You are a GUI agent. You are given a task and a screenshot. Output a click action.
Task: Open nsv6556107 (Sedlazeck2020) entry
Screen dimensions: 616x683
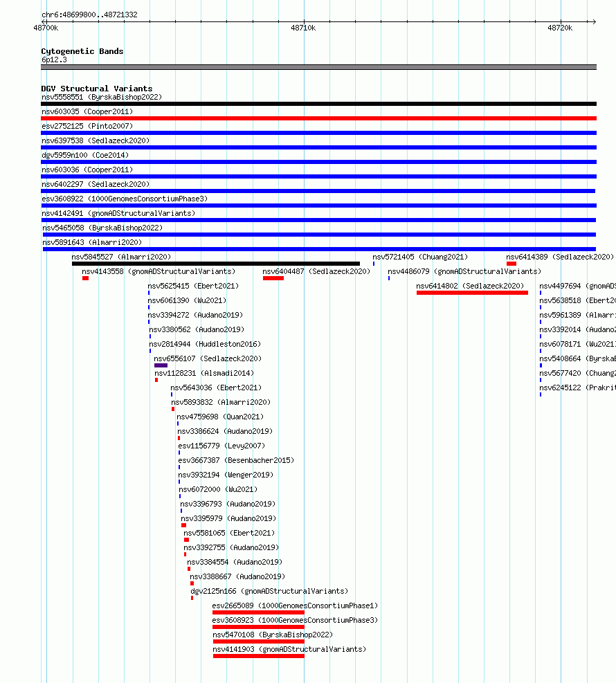click(x=208, y=358)
